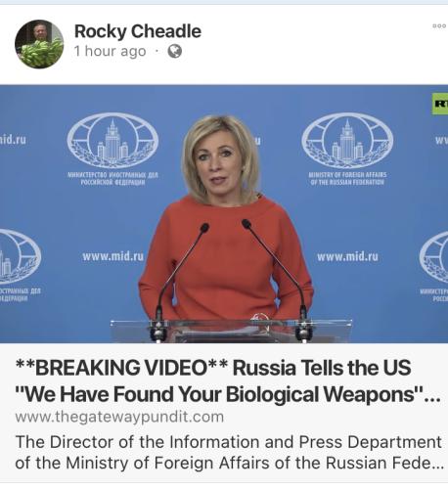
Task: Click the partial emblem at left edge
Action: pyautogui.click(x=21, y=256)
